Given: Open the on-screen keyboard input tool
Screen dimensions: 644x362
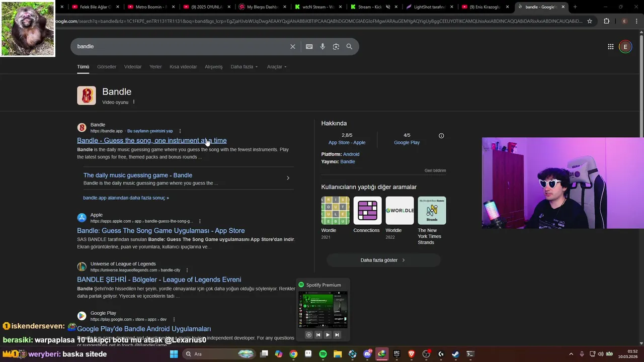Looking at the screenshot, I should pyautogui.click(x=309, y=46).
